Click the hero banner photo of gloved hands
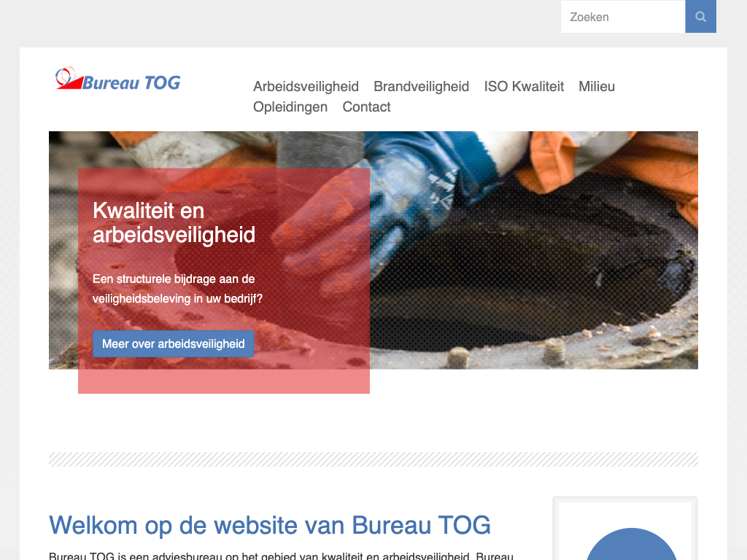Viewport: 747px width, 560px height. pyautogui.click(x=533, y=250)
